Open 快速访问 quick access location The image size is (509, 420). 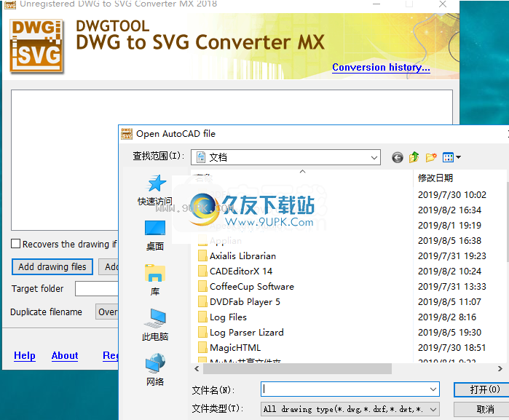click(x=155, y=190)
